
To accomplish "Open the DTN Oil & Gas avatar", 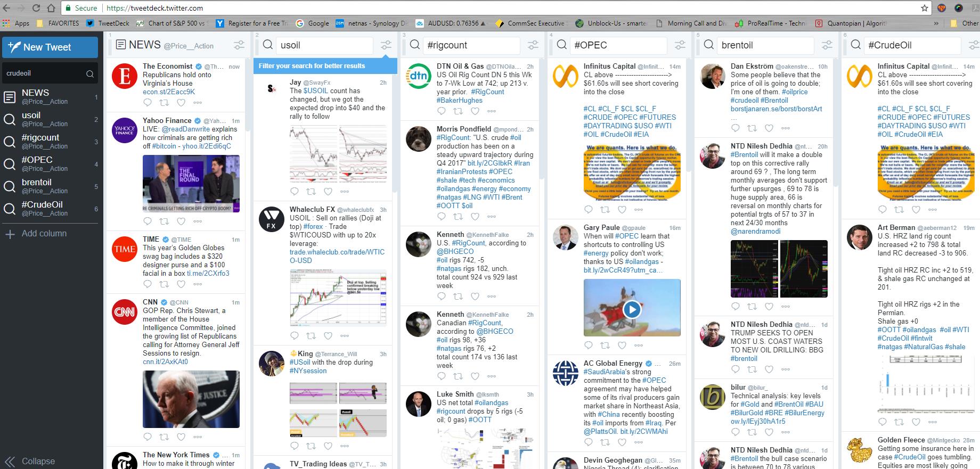I will click(419, 77).
